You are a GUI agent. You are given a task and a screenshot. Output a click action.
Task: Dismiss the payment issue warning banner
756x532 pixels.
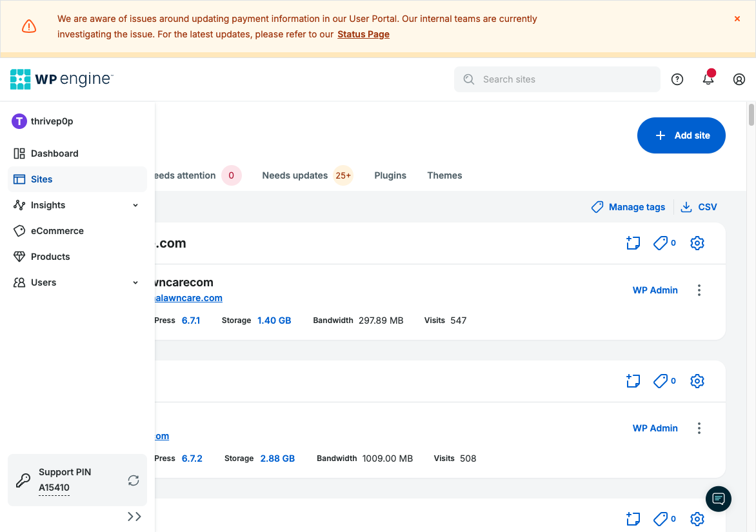click(x=737, y=19)
